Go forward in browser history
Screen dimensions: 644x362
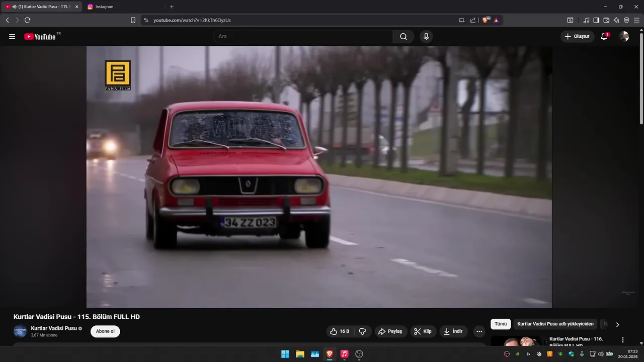pos(17,20)
